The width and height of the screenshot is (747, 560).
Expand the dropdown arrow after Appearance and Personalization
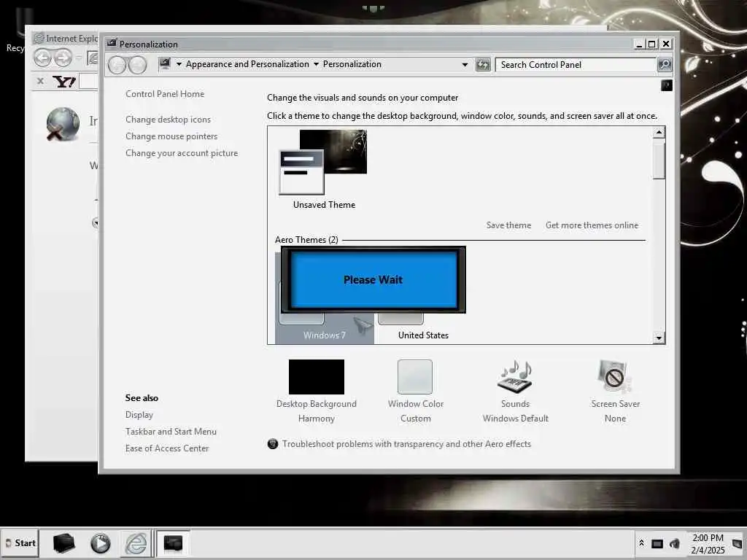(316, 64)
